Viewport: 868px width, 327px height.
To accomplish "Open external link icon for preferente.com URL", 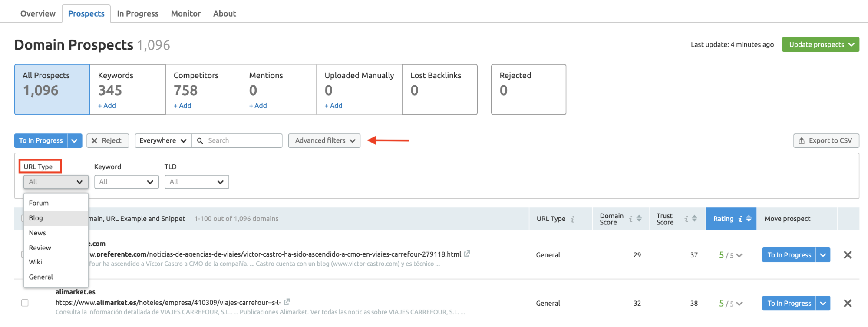I will (467, 254).
